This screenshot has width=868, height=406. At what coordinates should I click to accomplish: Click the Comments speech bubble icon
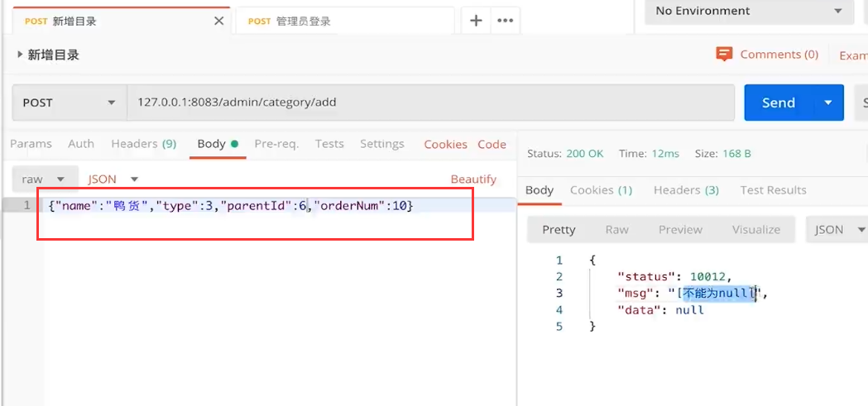tap(724, 54)
